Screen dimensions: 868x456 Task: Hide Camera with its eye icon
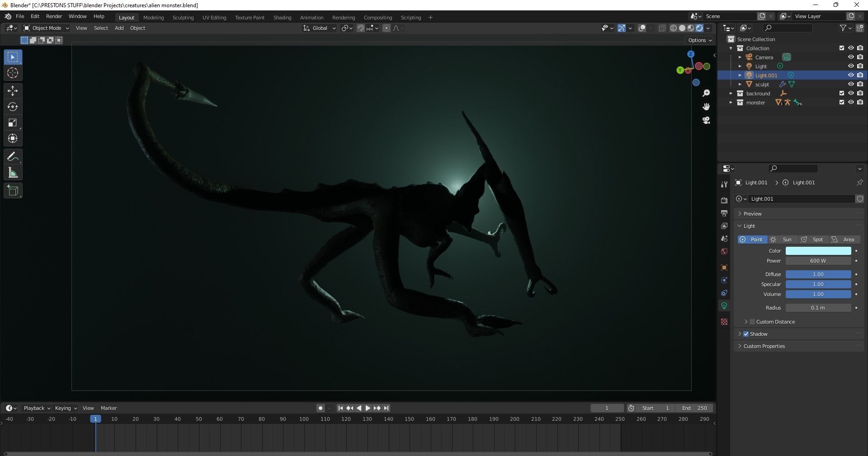(x=851, y=57)
